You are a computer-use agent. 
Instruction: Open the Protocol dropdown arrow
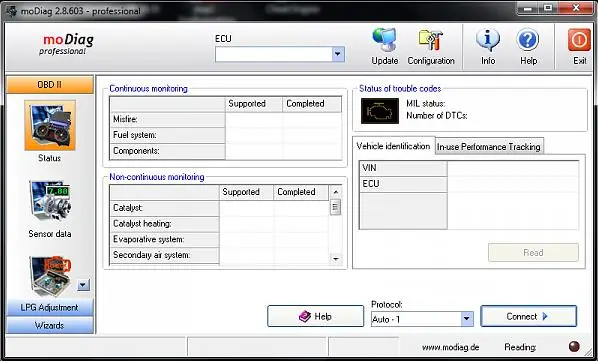click(466, 319)
